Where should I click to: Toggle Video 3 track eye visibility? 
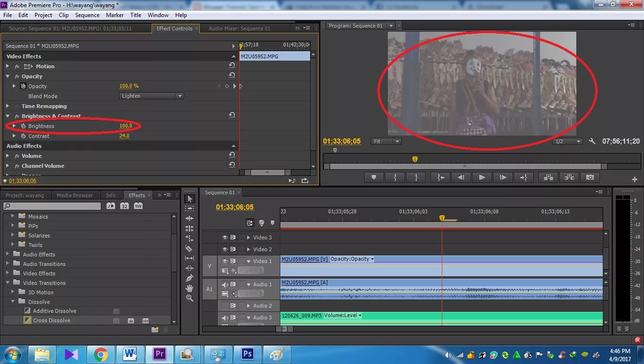point(225,237)
